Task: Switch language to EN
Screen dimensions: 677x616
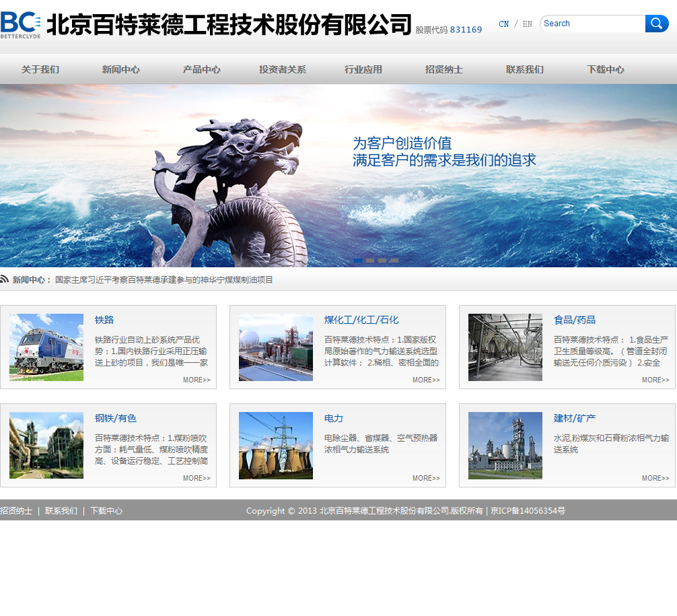Action: (527, 24)
